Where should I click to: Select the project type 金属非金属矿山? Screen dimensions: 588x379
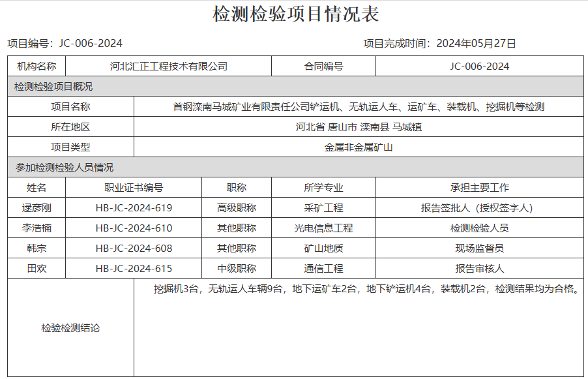(359, 147)
